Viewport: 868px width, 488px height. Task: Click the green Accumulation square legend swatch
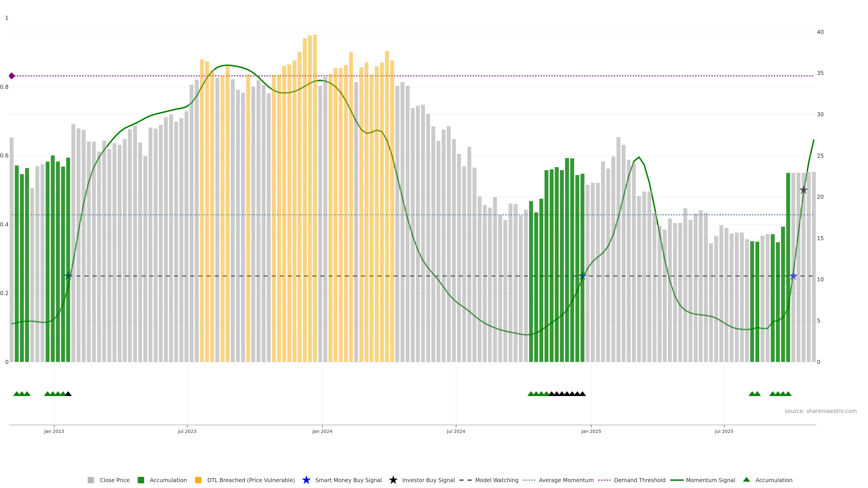pos(141,480)
